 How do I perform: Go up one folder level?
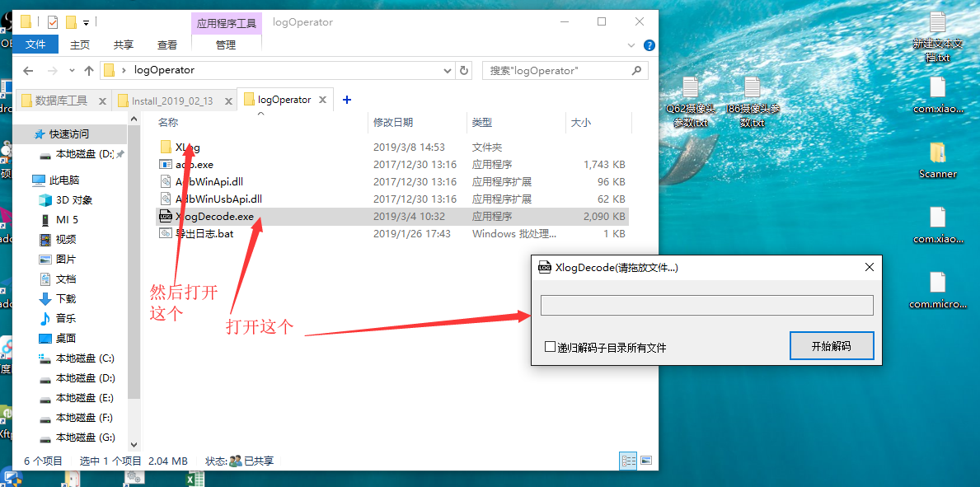[x=89, y=71]
